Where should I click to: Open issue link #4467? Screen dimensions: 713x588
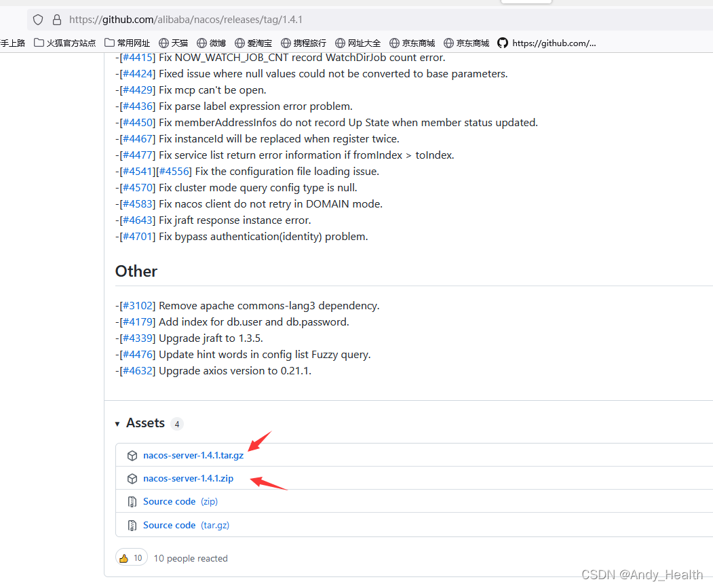[137, 139]
